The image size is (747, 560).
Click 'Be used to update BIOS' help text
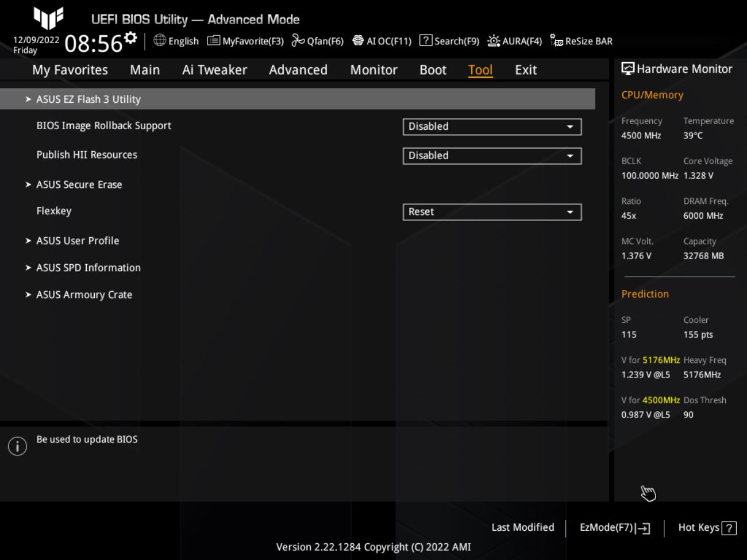click(x=87, y=439)
